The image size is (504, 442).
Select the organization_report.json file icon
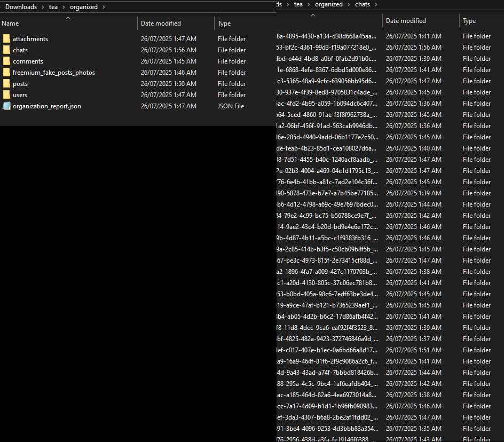(x=6, y=106)
